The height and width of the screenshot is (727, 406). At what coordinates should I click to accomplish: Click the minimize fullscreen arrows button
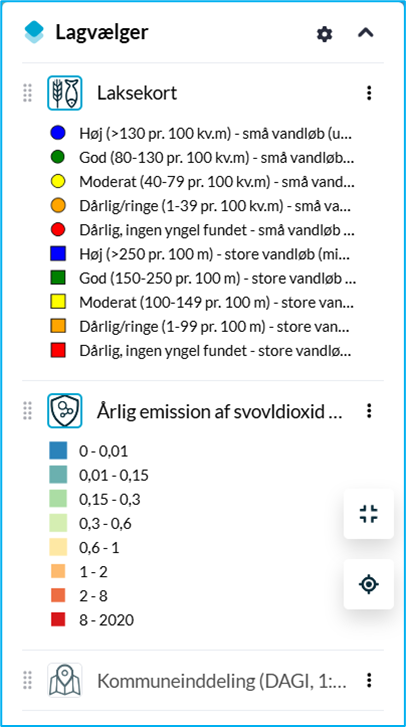[369, 514]
